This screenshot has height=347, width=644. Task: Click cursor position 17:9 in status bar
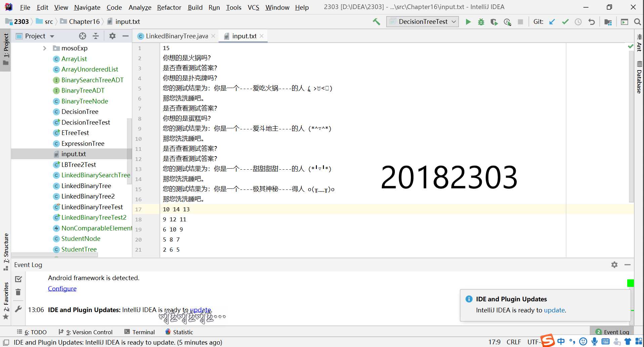click(x=494, y=342)
